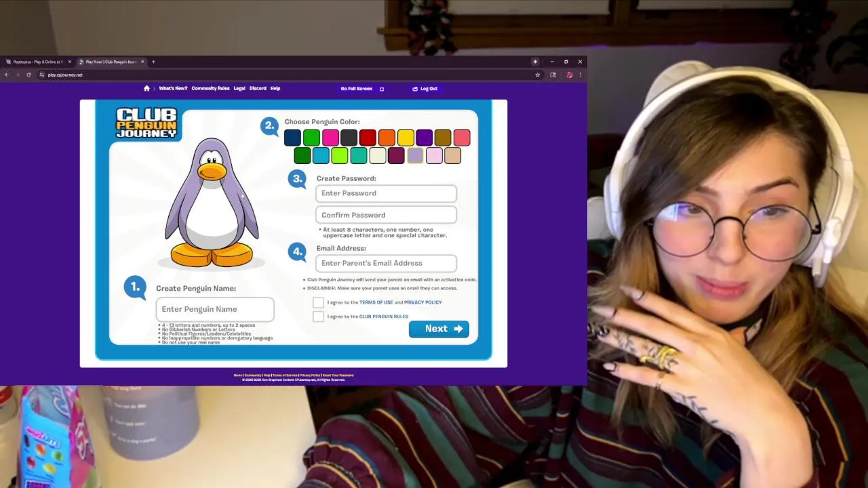Open the TERMS OF USE link

[376, 302]
